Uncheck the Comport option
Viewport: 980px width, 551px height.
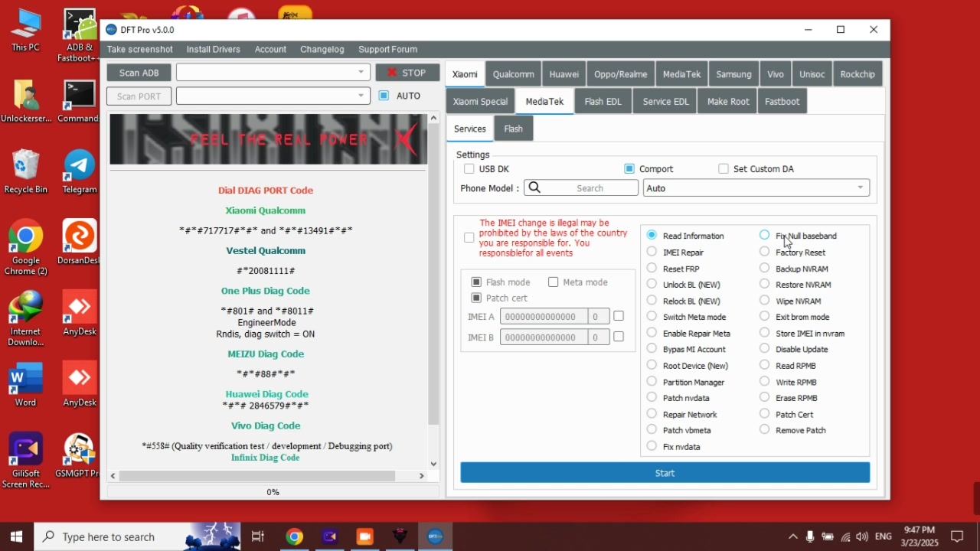click(x=629, y=168)
